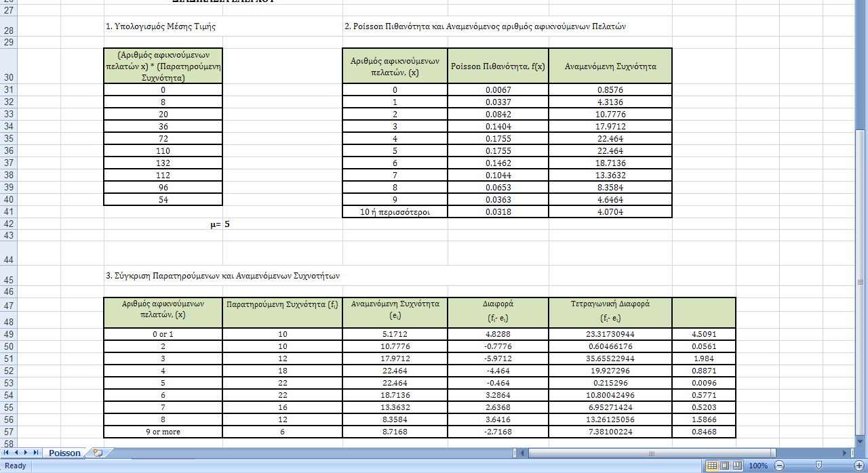Select the cell with value 96
868x473 pixels.
click(x=163, y=188)
